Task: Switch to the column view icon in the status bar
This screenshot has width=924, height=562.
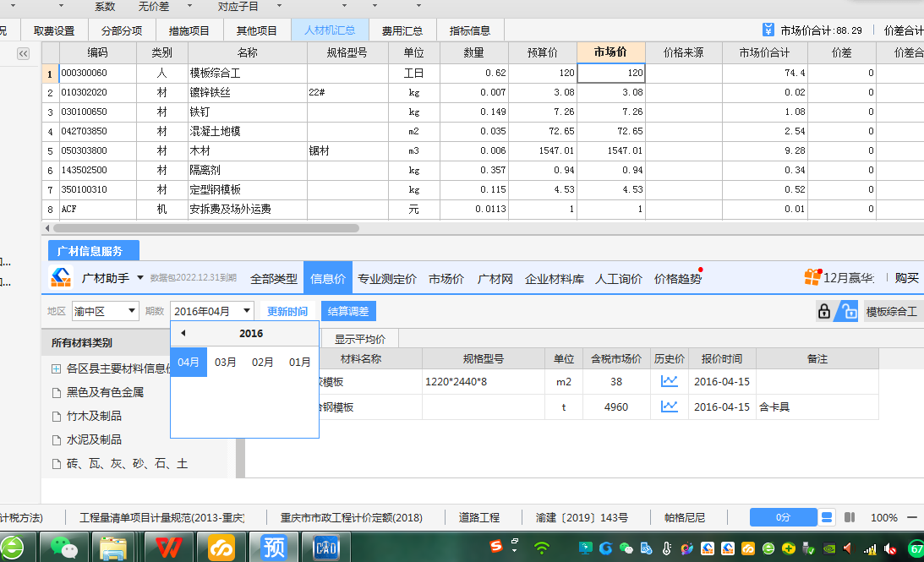Action: [849, 517]
